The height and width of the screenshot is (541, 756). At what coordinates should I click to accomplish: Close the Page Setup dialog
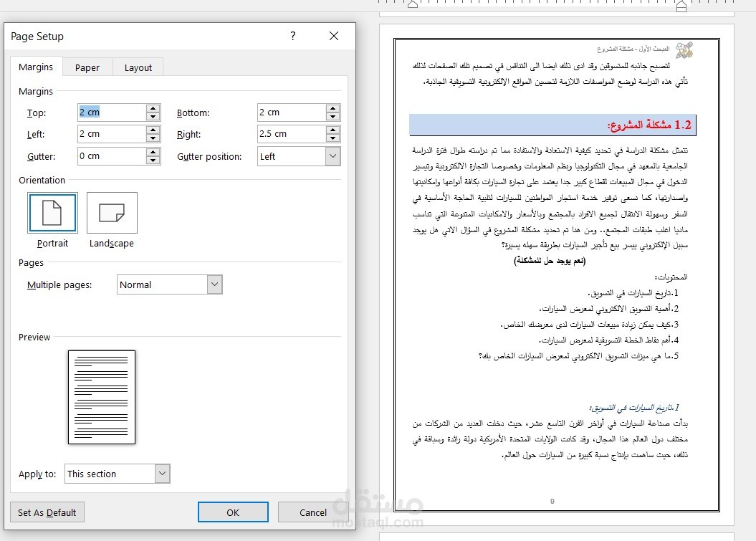334,36
